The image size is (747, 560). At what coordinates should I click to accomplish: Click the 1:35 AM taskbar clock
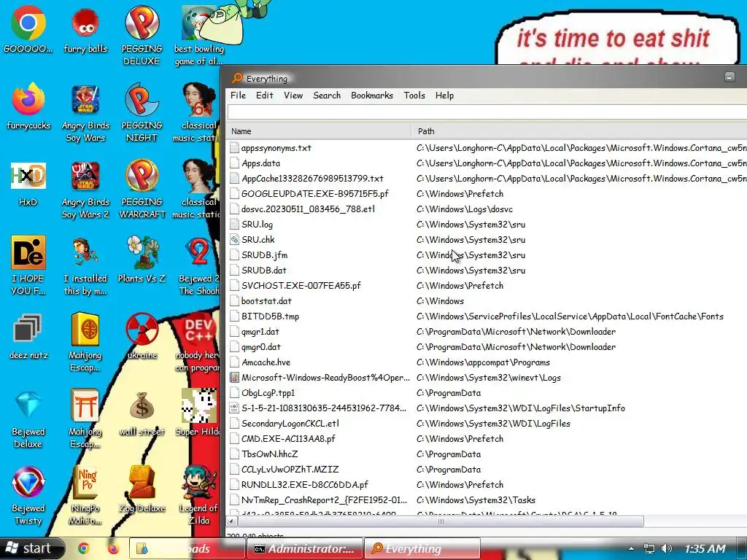point(705,548)
